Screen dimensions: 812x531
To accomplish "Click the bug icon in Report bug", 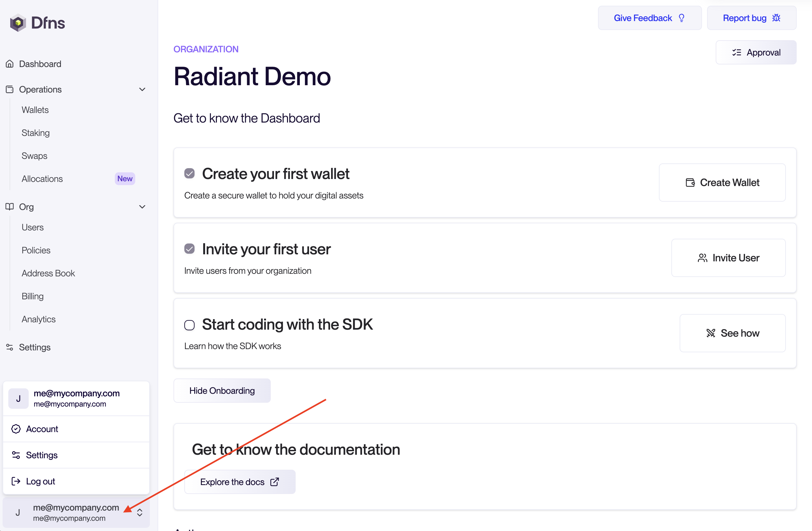I will [776, 18].
